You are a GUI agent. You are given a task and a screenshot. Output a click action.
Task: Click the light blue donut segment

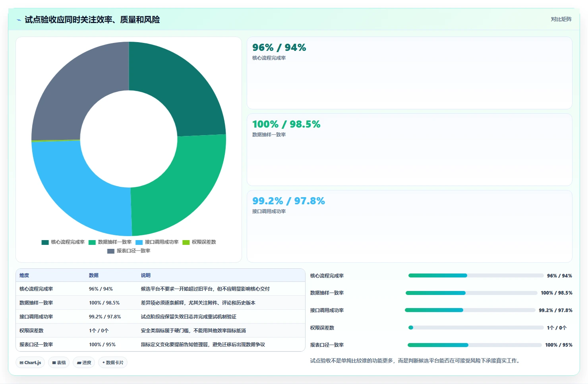click(x=77, y=191)
